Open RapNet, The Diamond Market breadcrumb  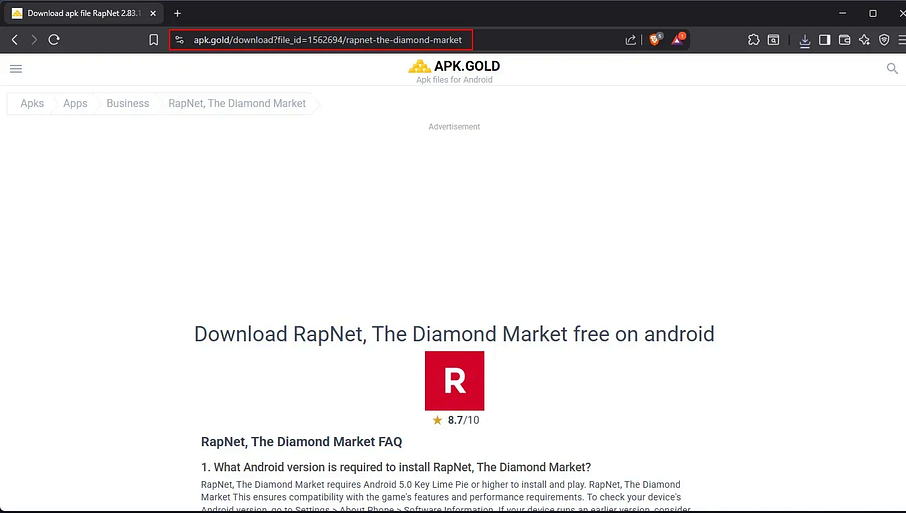click(237, 103)
